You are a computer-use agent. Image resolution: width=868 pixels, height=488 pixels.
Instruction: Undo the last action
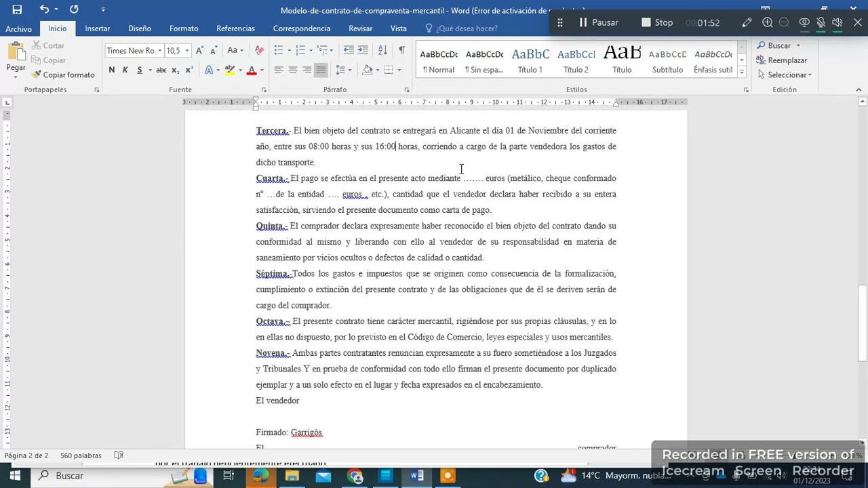tap(44, 9)
